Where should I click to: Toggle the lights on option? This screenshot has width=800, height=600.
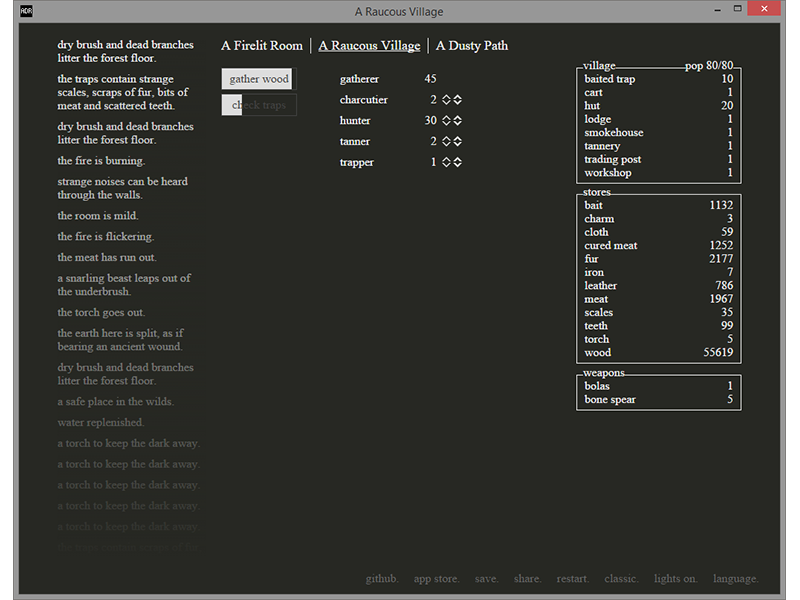pos(676,579)
